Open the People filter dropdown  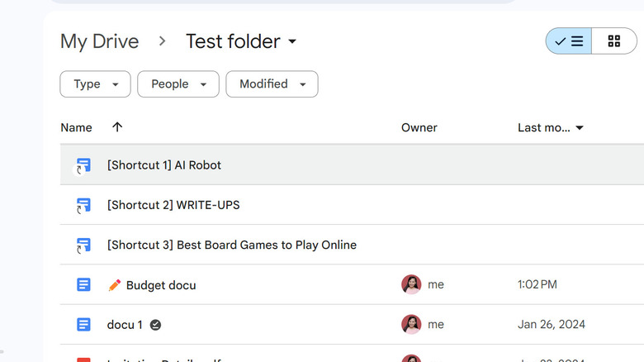[x=178, y=84]
